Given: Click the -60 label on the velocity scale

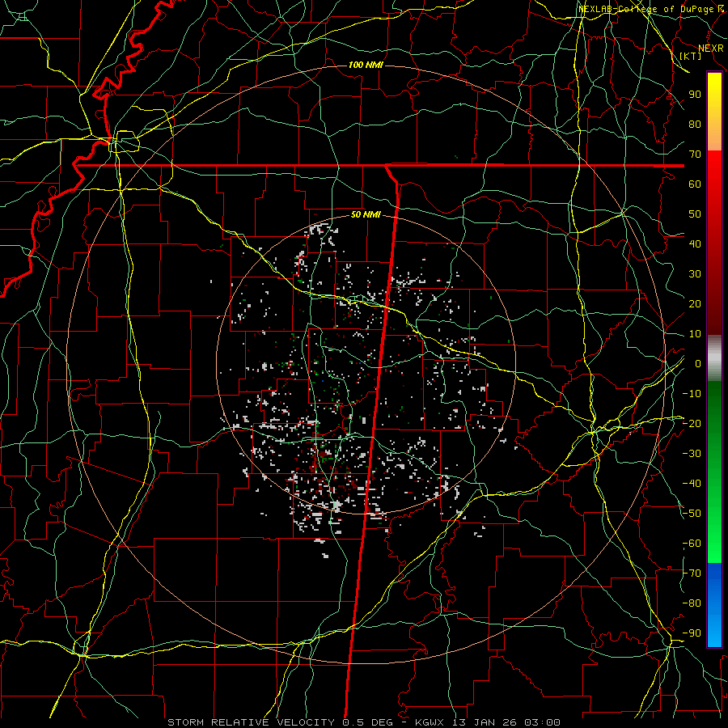Looking at the screenshot, I should pyautogui.click(x=692, y=544).
